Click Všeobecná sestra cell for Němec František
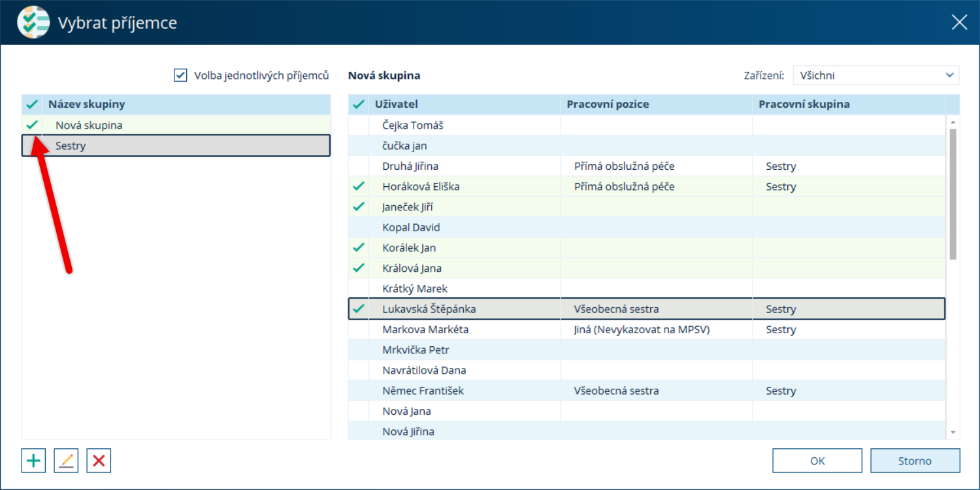 (657, 391)
